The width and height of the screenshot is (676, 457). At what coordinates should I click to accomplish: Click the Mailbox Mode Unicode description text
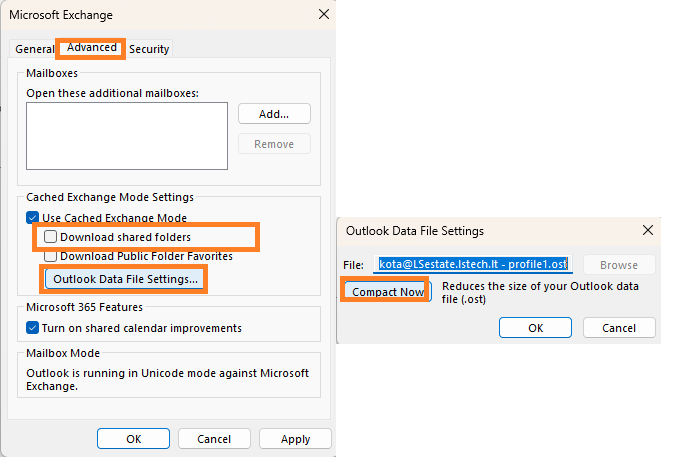pyautogui.click(x=167, y=379)
